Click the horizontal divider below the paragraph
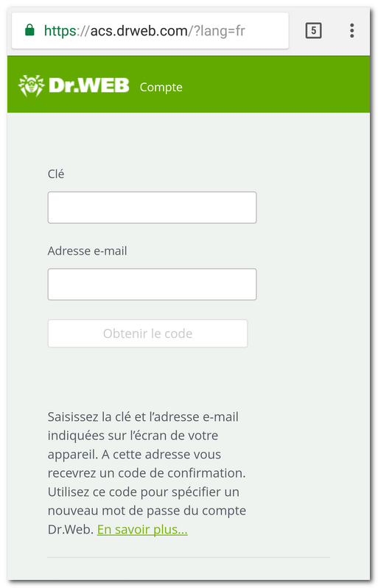 click(189, 557)
